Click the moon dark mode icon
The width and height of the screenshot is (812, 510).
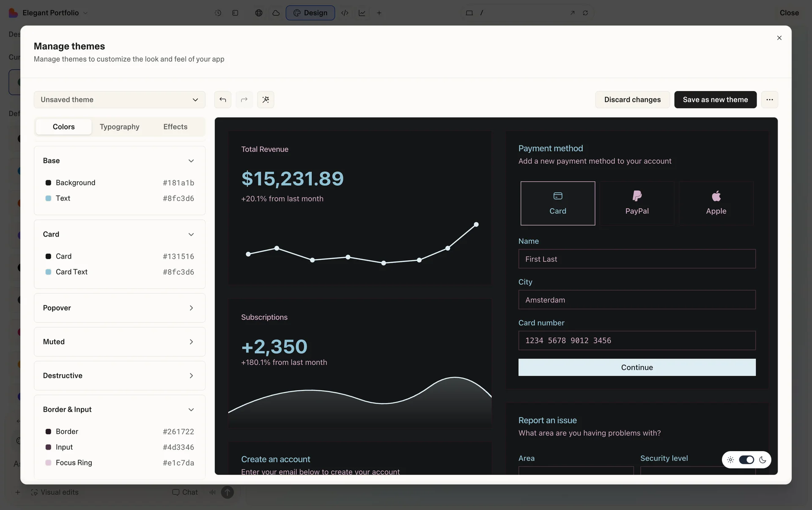coord(763,460)
